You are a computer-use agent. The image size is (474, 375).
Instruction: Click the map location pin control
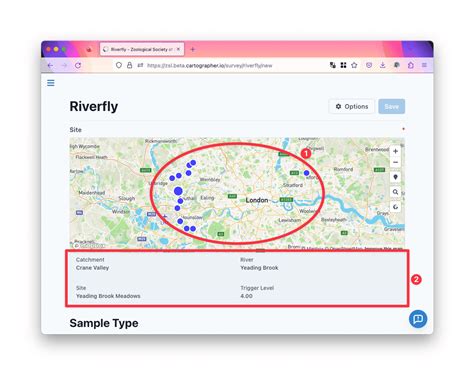[395, 177]
